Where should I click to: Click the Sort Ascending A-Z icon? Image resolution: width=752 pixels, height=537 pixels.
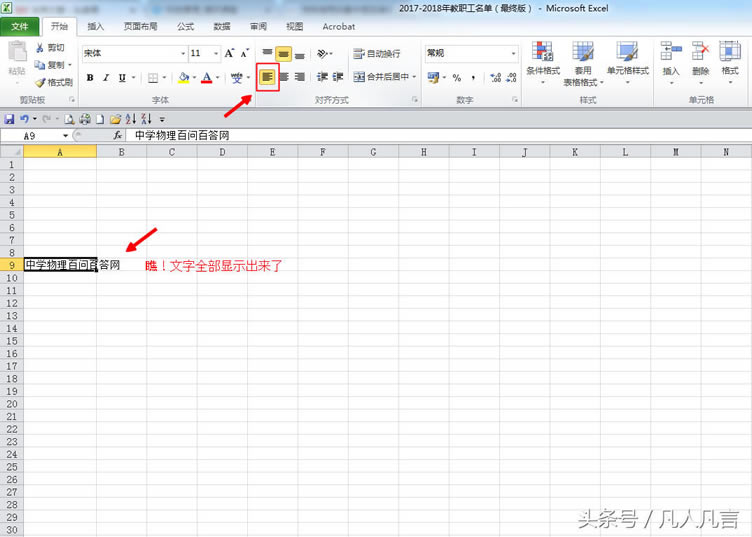pos(130,119)
